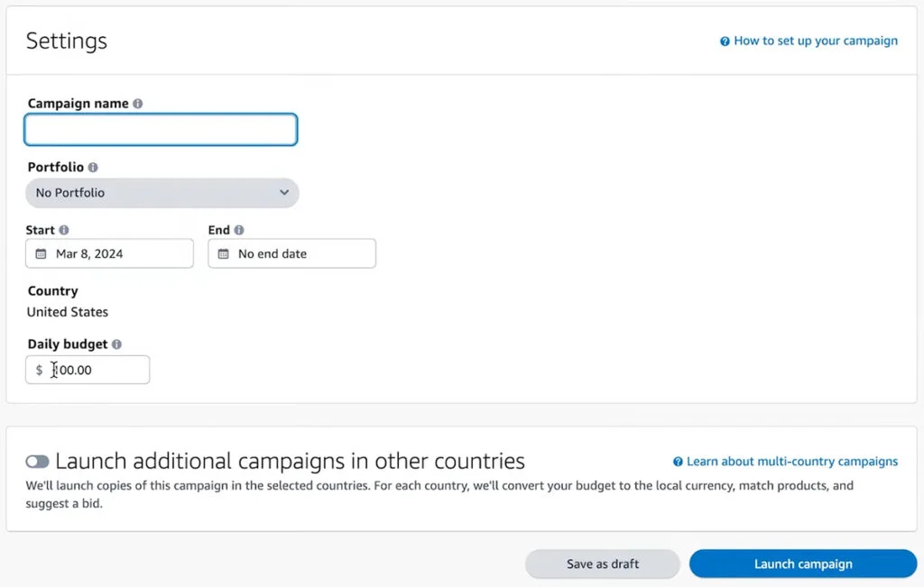
Task: Expand the End date picker
Action: click(x=291, y=253)
